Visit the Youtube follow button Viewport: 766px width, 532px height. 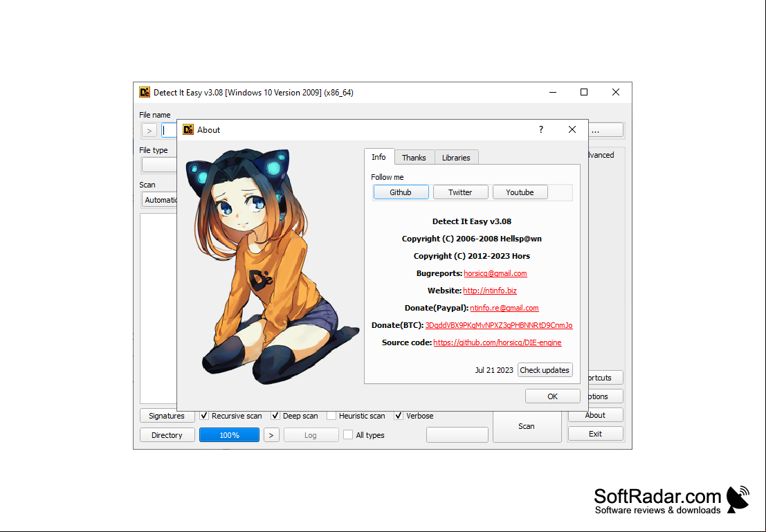click(x=520, y=192)
